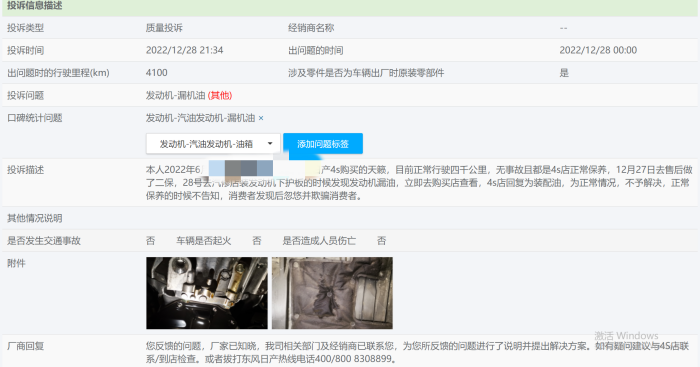The height and width of the screenshot is (367, 700).
Task: Open the engine photo attachment thumbnail
Action: [x=207, y=293]
